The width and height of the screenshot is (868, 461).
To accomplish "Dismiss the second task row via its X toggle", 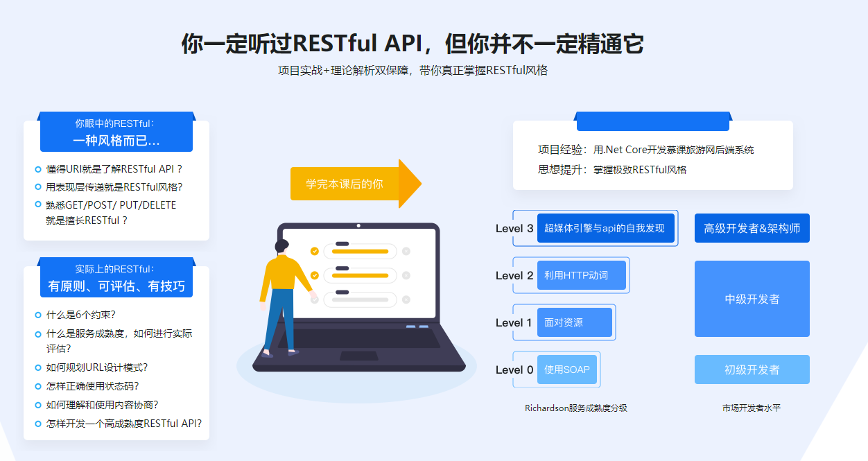I will click(406, 275).
